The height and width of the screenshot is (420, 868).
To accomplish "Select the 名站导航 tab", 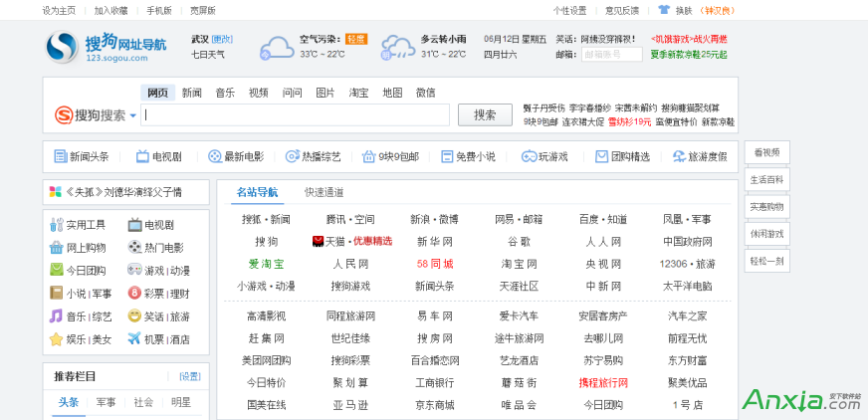I will pyautogui.click(x=257, y=192).
